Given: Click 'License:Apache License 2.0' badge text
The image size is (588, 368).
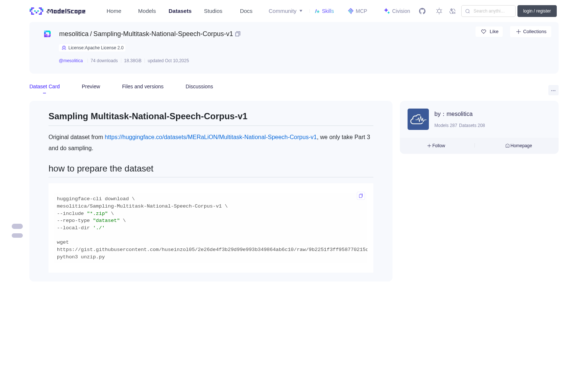Looking at the screenshot, I should tap(96, 48).
